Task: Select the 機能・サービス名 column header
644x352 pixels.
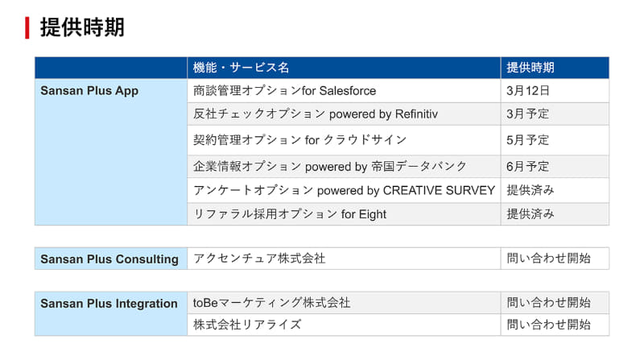Action: pos(242,68)
